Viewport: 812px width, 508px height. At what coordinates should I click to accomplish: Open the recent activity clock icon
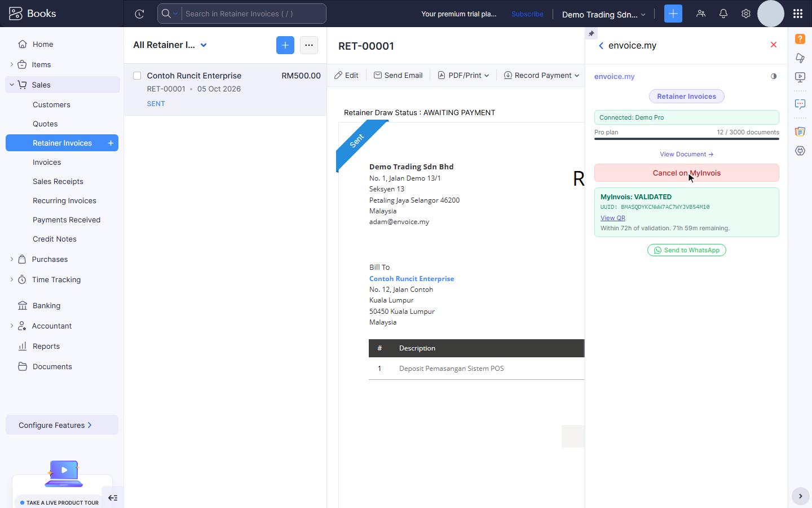pos(139,14)
